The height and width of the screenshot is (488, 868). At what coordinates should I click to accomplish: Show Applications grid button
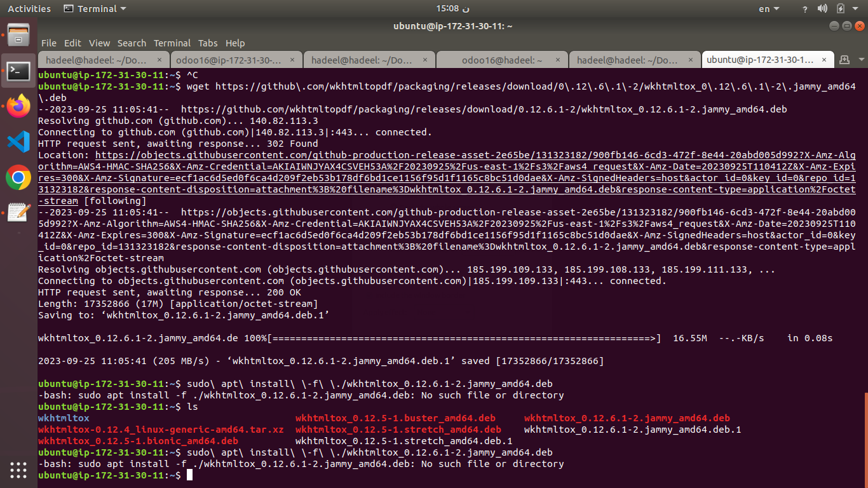(x=18, y=470)
